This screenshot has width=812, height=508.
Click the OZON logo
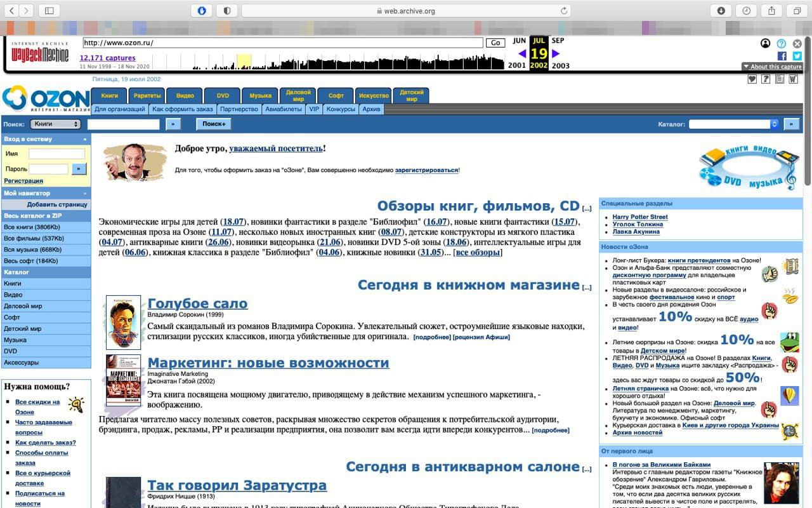[46, 99]
